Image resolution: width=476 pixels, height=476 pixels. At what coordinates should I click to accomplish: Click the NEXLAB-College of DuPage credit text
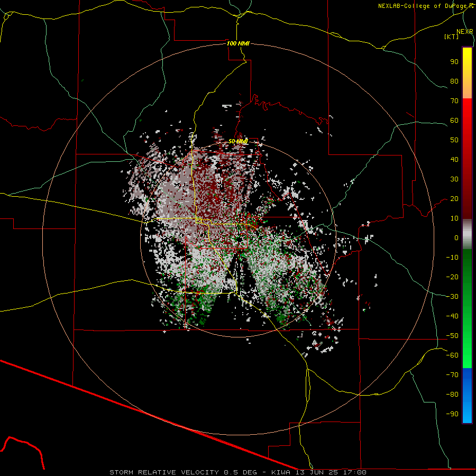tap(425, 6)
